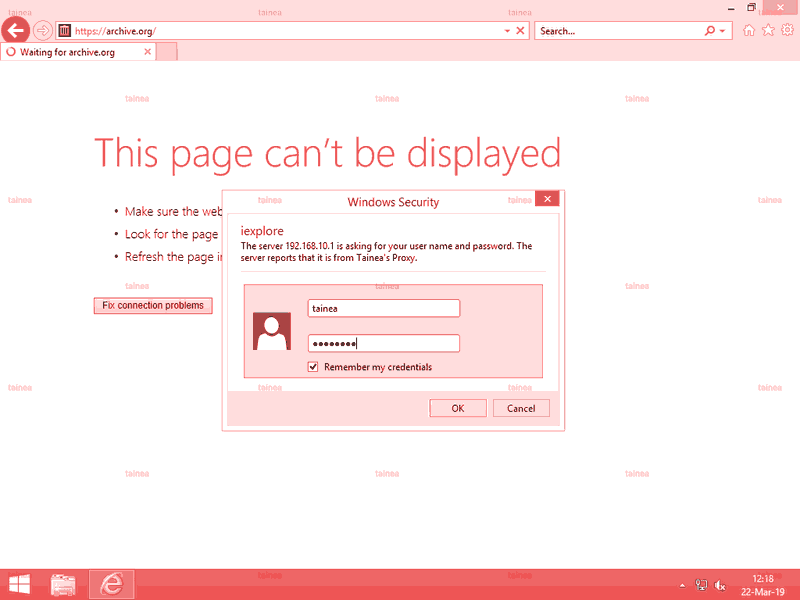Click the muted volume tray icon
Image resolution: width=800 pixels, height=600 pixels.
pos(720,585)
